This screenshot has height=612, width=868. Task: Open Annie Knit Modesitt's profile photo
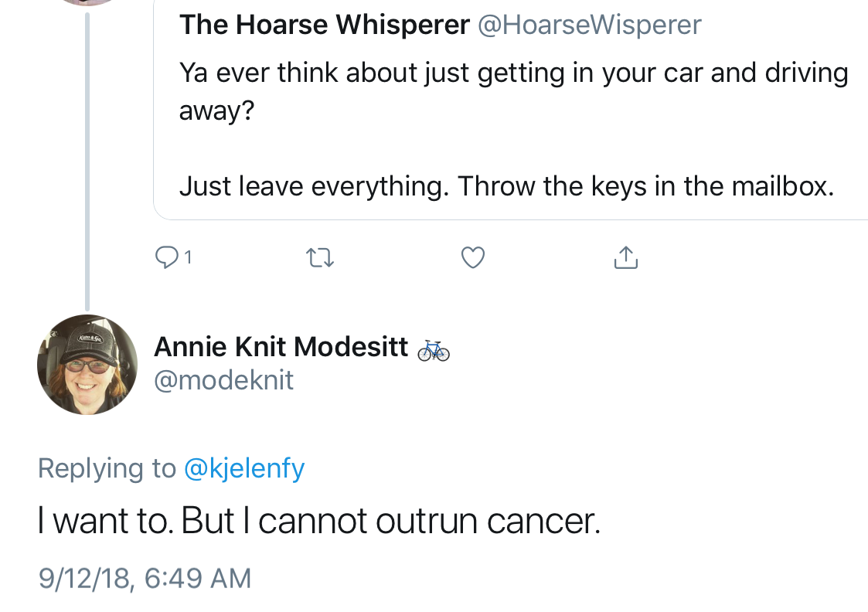[87, 364]
